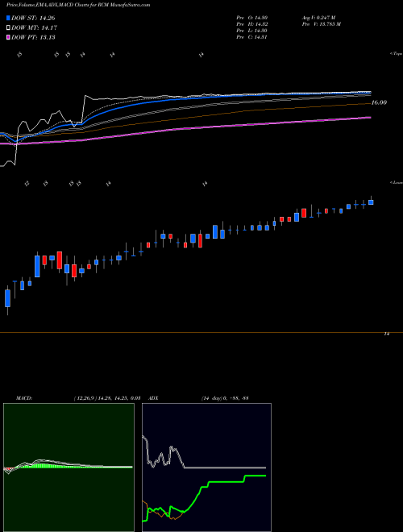Click the 'Pre L: 14.30' value

tap(252, 31)
